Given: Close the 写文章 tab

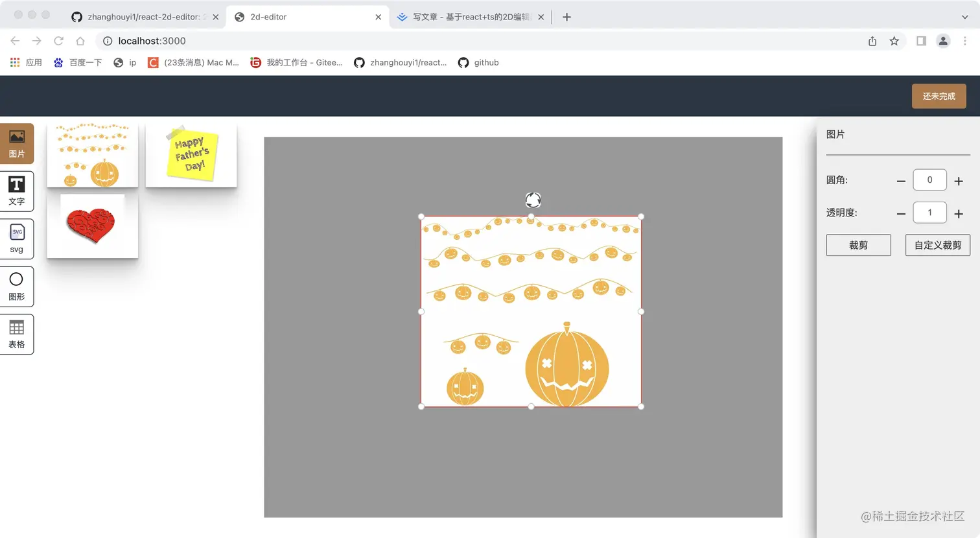Looking at the screenshot, I should pos(541,17).
